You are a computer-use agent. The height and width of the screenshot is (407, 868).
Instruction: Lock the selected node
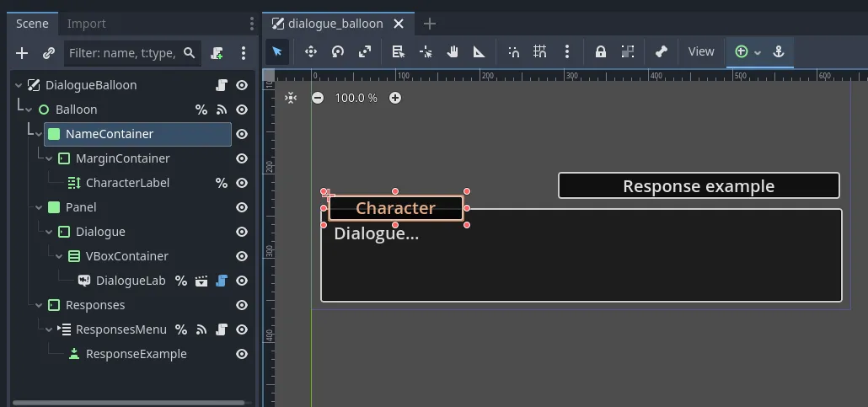point(601,52)
